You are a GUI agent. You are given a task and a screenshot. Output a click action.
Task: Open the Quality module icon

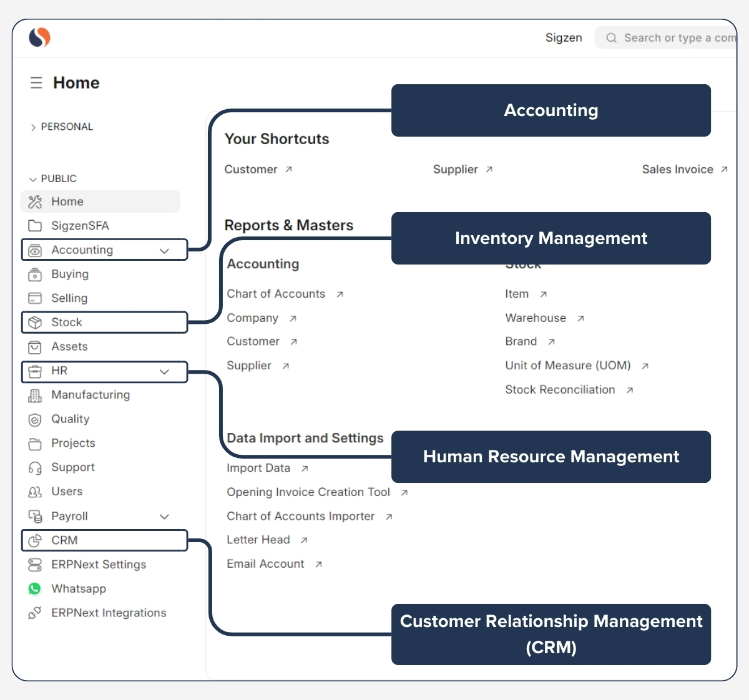point(35,419)
